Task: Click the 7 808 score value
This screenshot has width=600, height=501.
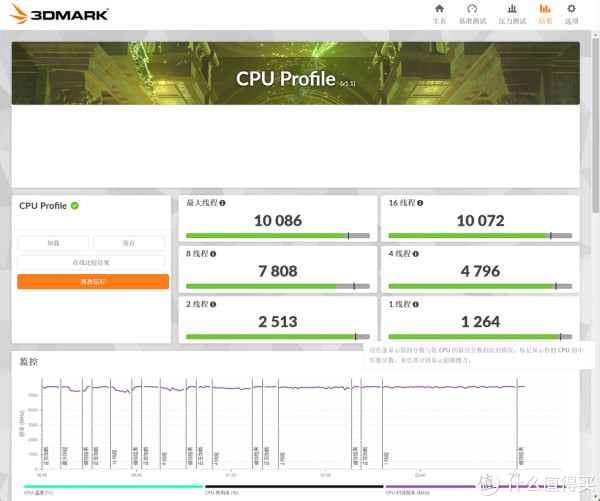Action: point(278,271)
